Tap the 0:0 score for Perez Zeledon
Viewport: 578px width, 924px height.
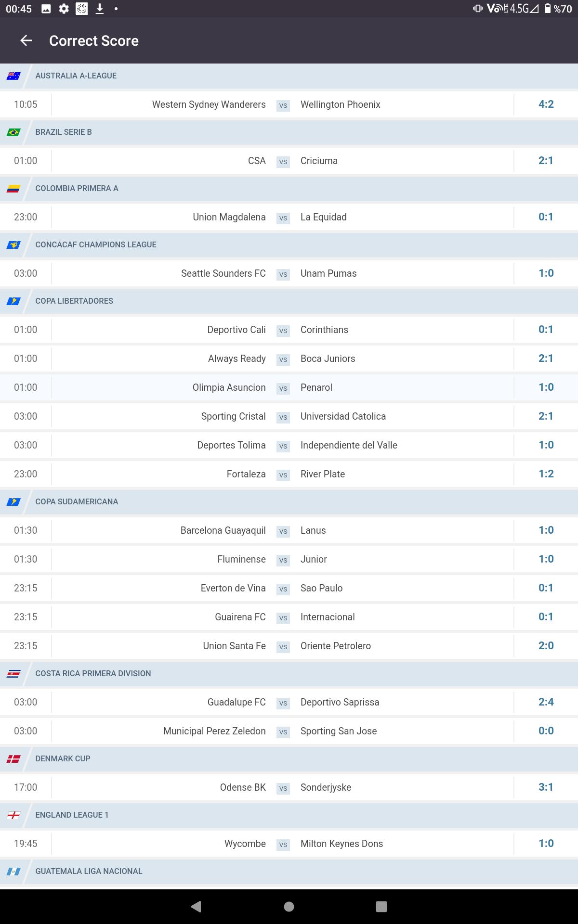tap(546, 731)
